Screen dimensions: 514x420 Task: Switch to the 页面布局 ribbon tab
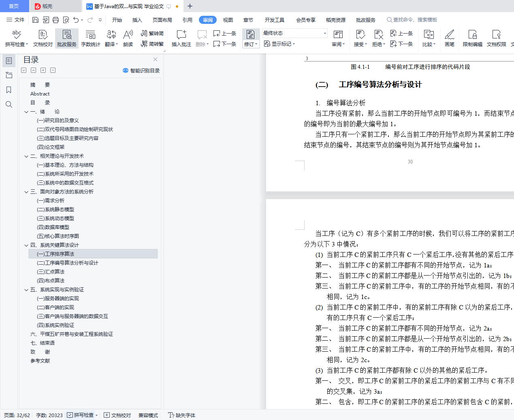(x=162, y=20)
